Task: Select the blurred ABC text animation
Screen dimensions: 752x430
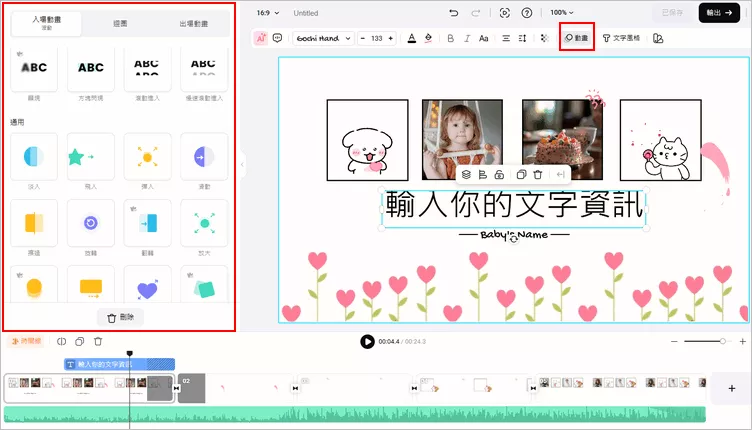Action: coord(34,68)
